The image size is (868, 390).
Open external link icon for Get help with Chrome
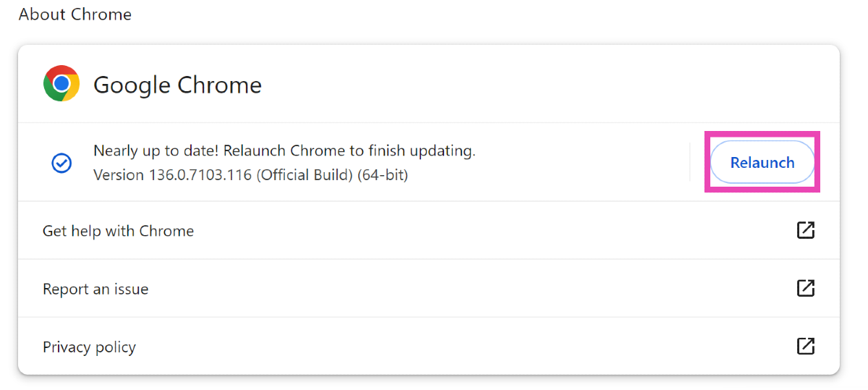click(x=805, y=230)
